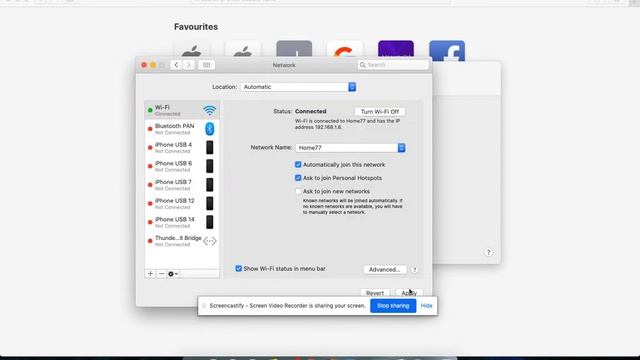Toggle Ask to join Personal Hotspots
640x360 pixels.
point(298,178)
